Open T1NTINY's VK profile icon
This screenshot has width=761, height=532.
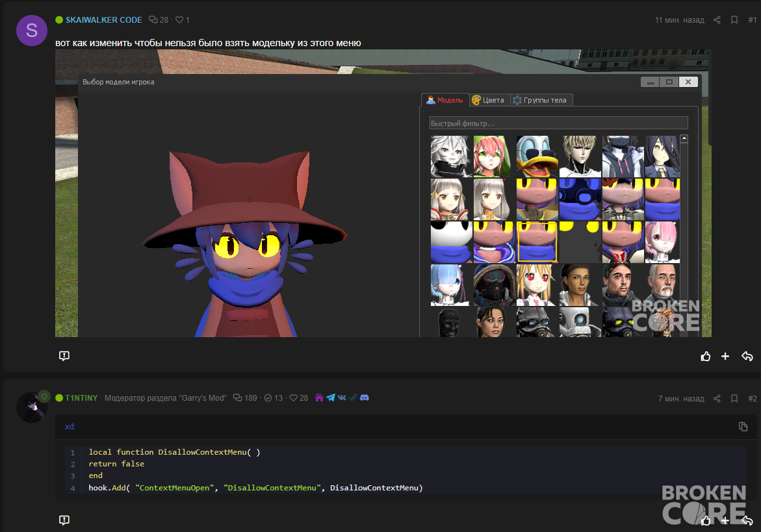(x=342, y=398)
